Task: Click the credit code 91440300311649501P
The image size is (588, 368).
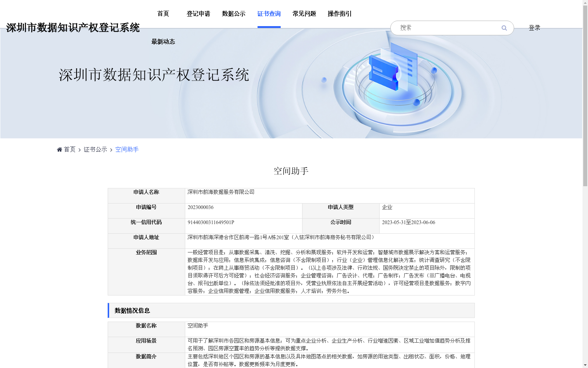Action: point(211,222)
